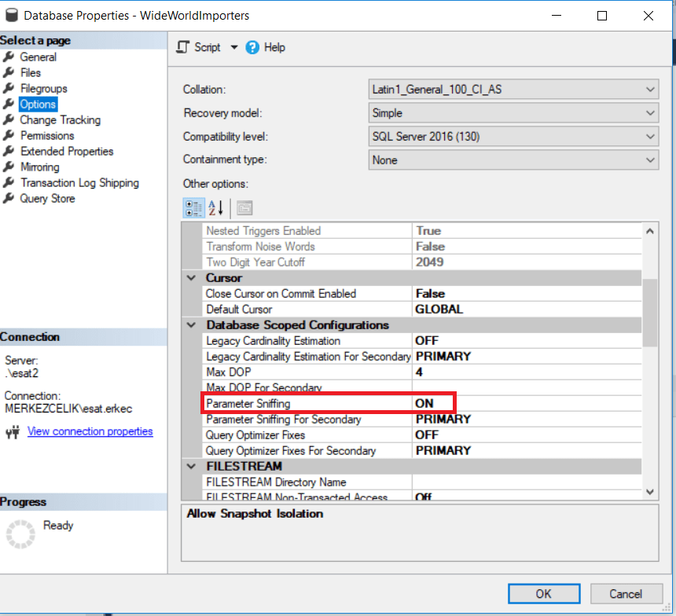
Task: Click the OK button
Action: click(x=544, y=593)
